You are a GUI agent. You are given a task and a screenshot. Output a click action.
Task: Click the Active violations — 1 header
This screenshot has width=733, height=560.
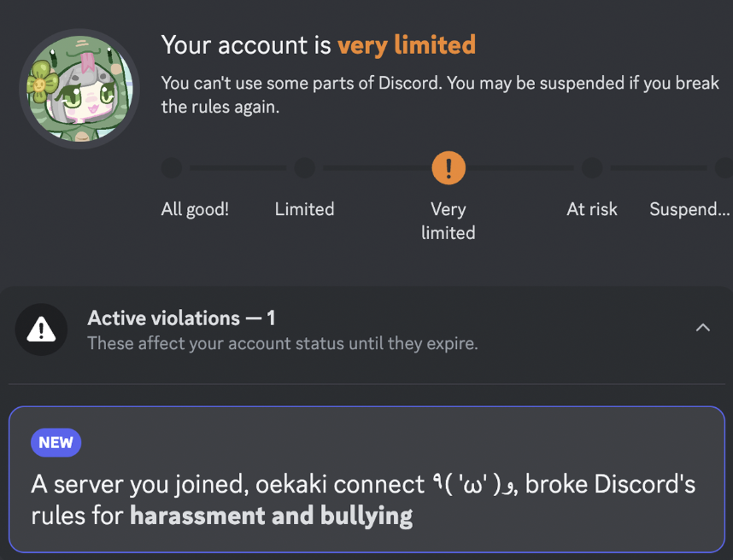[181, 318]
